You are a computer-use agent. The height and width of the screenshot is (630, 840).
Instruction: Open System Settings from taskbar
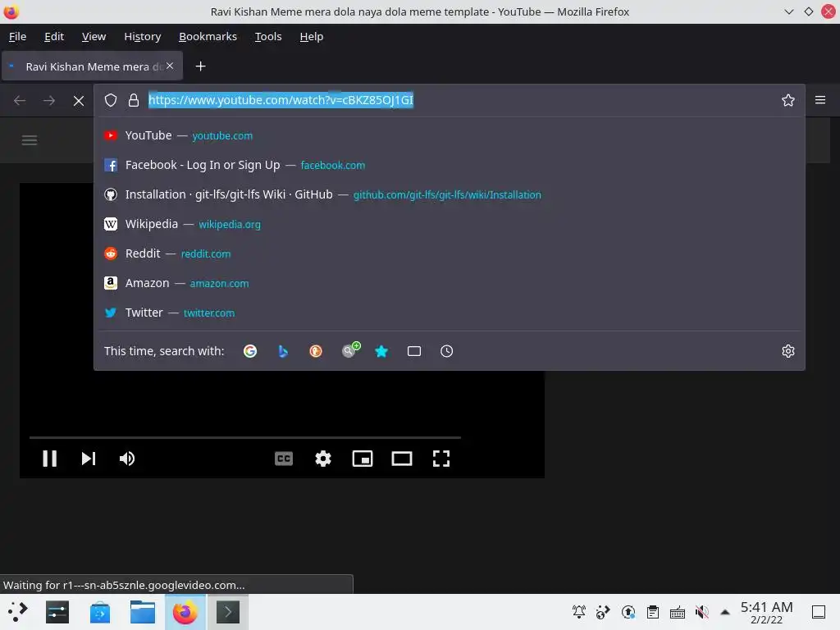pos(57,612)
